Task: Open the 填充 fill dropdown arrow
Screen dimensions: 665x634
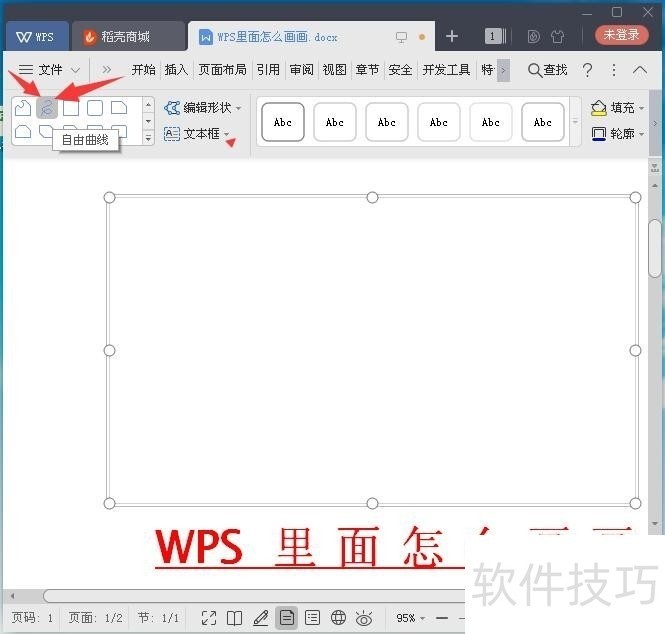Action: tap(642, 109)
